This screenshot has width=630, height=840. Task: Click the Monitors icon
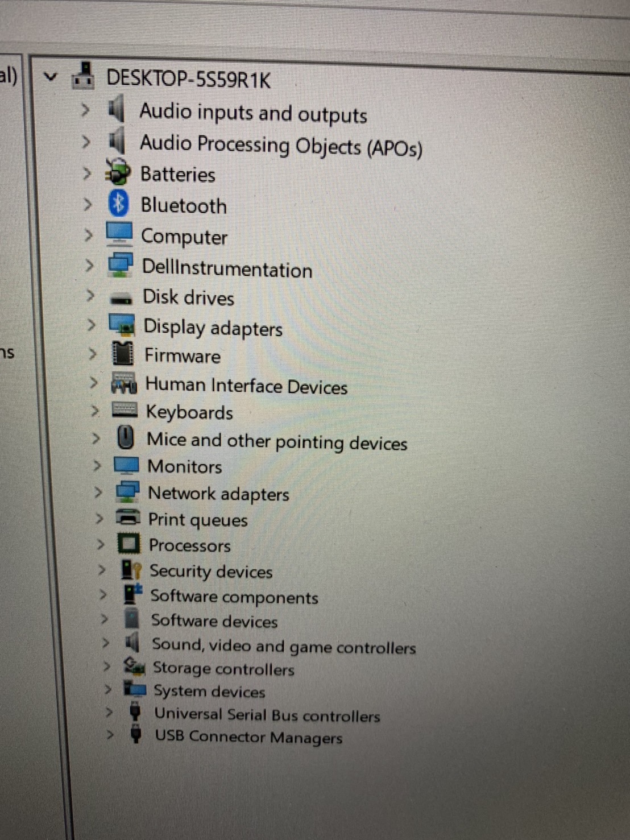point(126,465)
